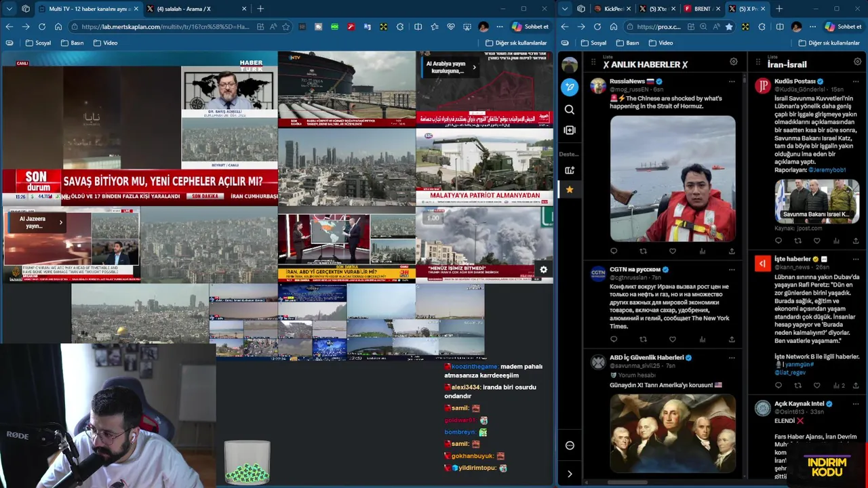Open the account avatar in X Pro sidebar
The image size is (868, 488).
pyautogui.click(x=570, y=65)
